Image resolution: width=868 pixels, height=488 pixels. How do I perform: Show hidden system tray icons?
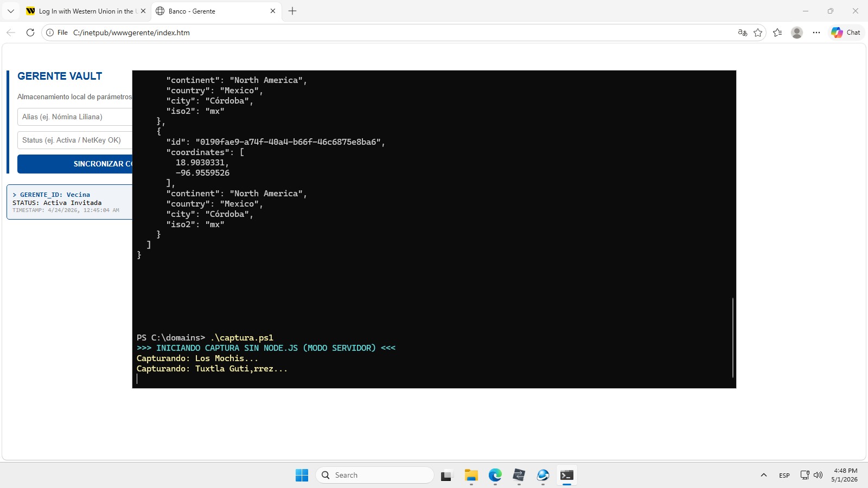point(764,476)
